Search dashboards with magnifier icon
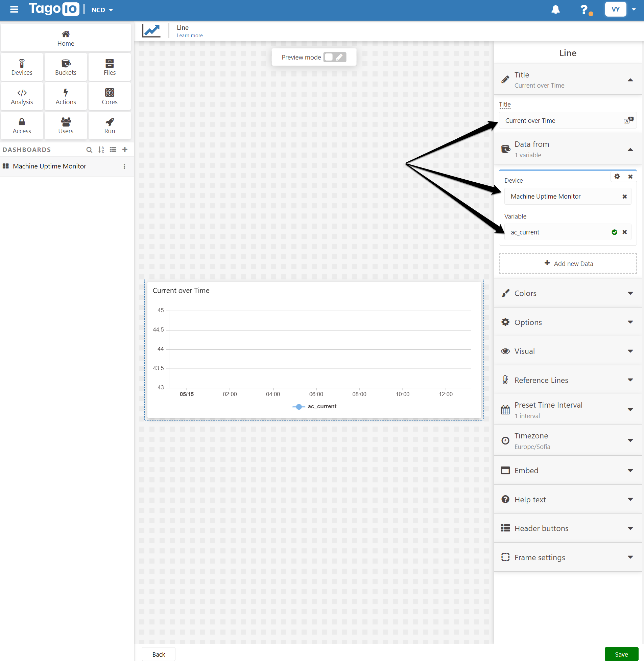 tap(89, 150)
